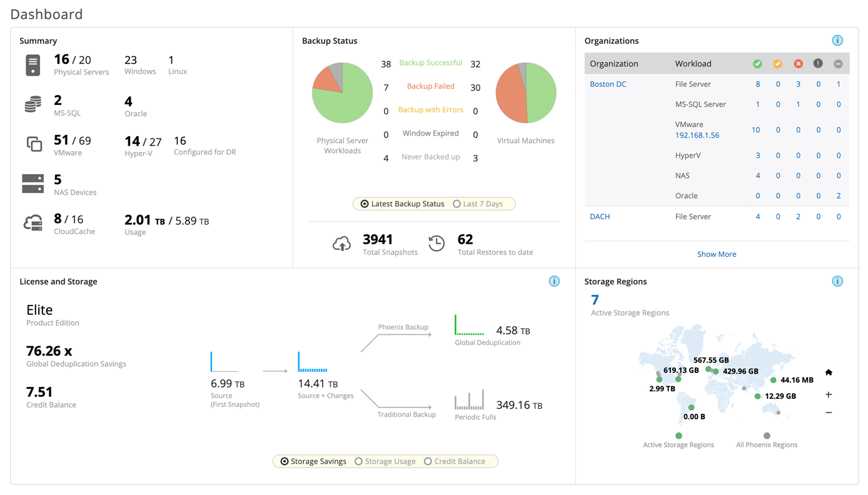The image size is (868, 495).
Task: Expand the organizations list with Show More
Action: tap(717, 254)
